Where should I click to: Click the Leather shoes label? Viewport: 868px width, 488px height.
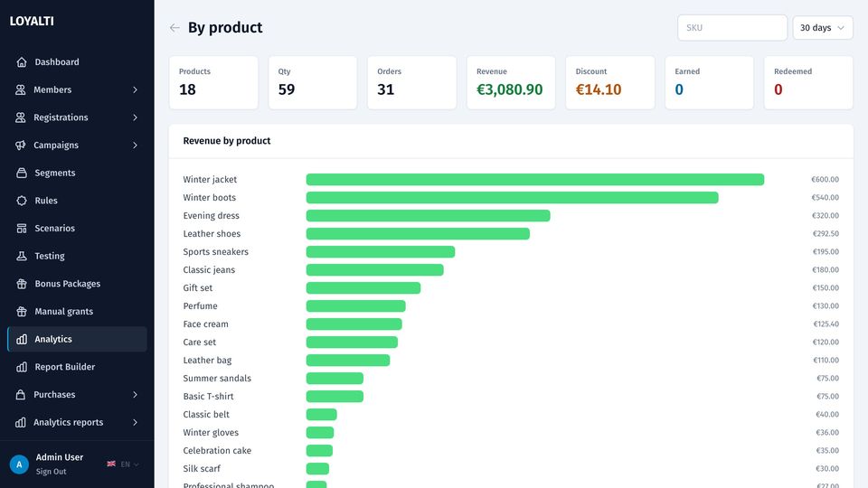click(212, 233)
